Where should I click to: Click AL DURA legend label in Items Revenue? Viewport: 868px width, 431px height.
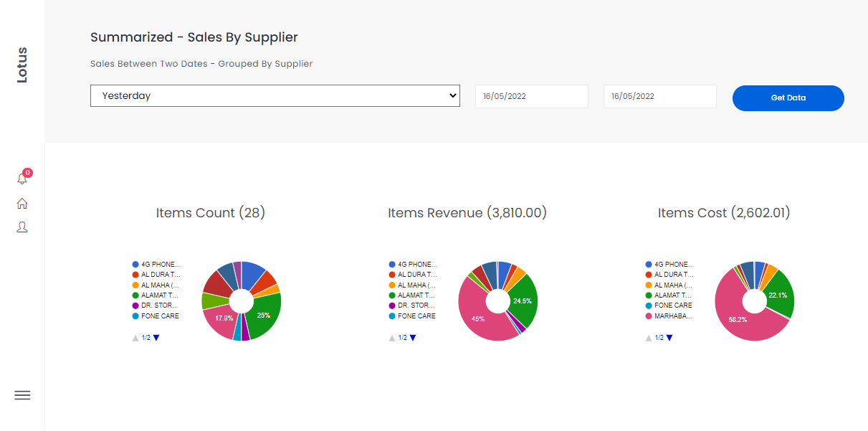click(418, 275)
